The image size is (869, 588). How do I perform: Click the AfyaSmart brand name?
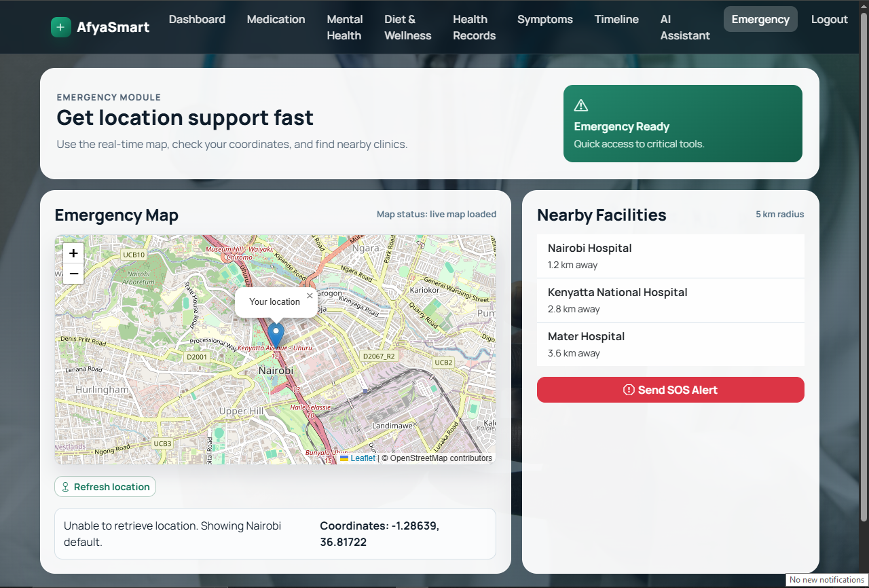tap(113, 27)
